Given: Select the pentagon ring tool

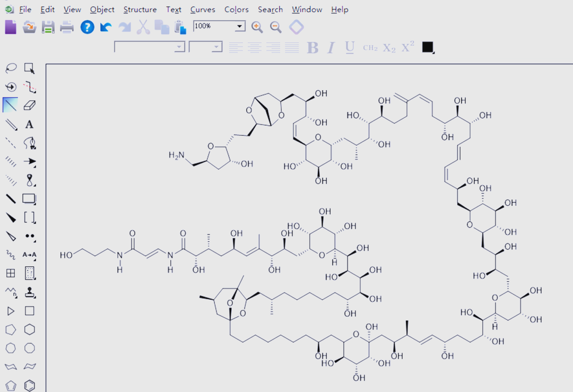Looking at the screenshot, I should 11,329.
